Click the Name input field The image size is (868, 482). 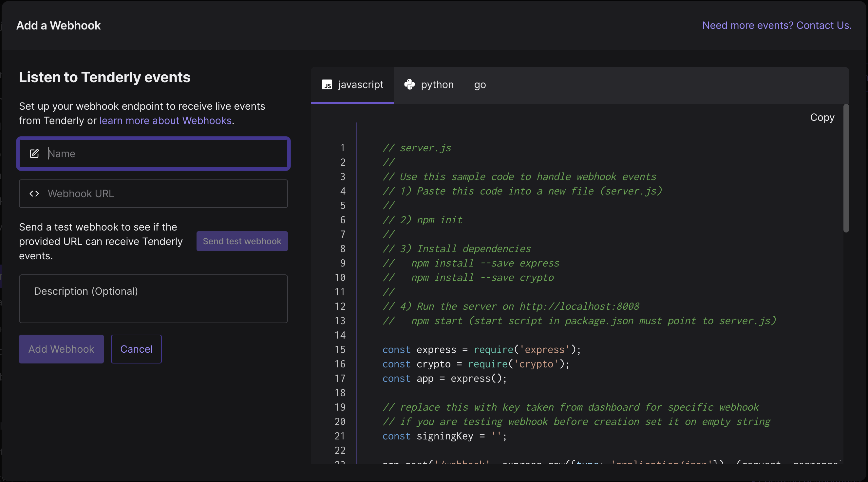(x=153, y=153)
